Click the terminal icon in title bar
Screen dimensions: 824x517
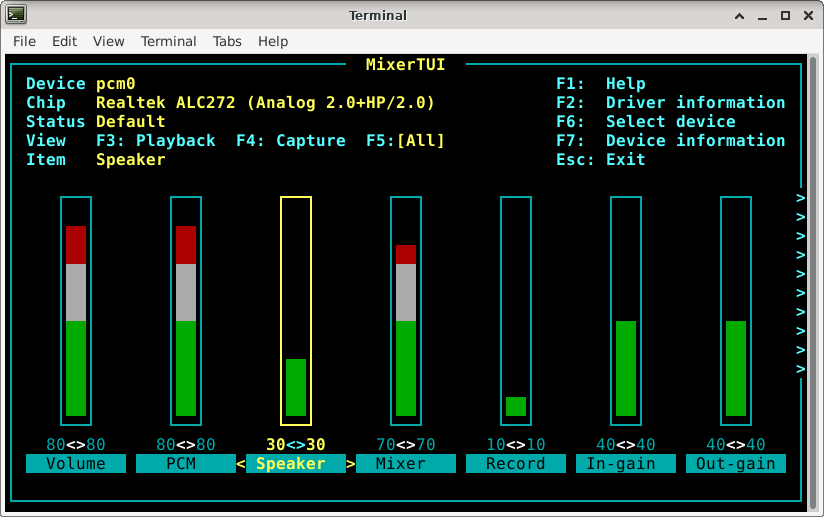16,15
